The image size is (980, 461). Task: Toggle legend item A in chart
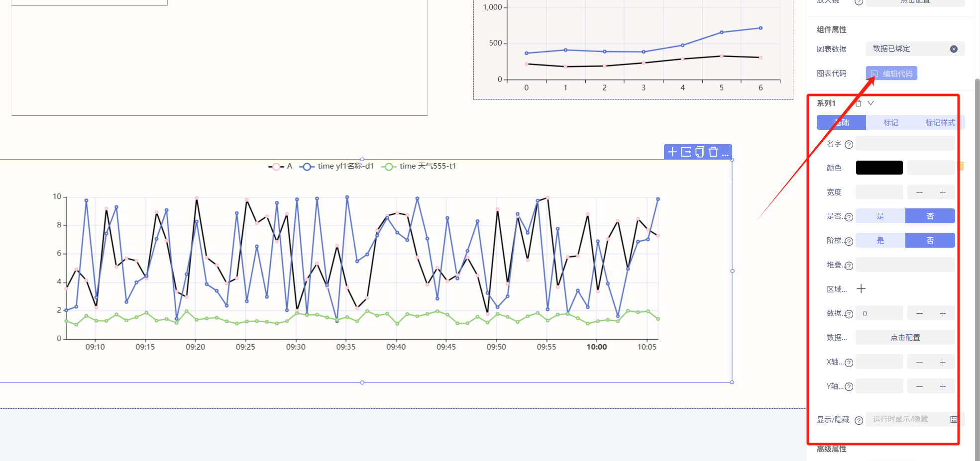click(x=280, y=166)
